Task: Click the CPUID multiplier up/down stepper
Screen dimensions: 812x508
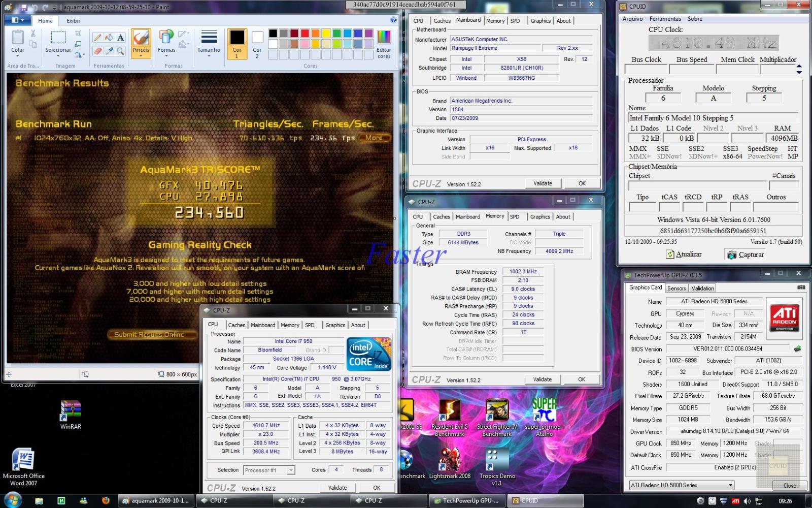Action: 799,70
